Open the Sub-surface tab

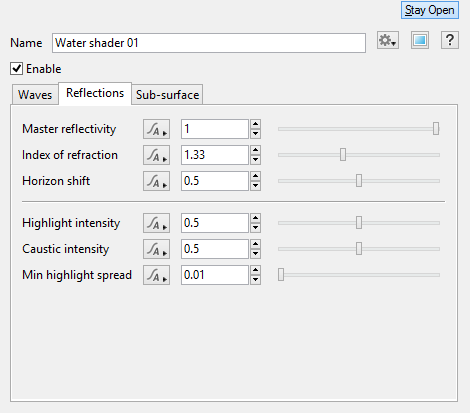pyautogui.click(x=167, y=95)
